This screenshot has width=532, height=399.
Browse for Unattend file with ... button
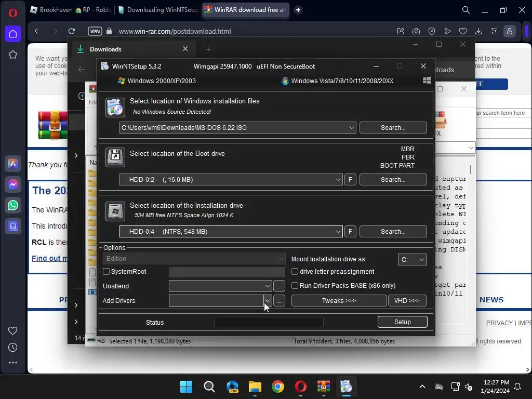point(279,286)
